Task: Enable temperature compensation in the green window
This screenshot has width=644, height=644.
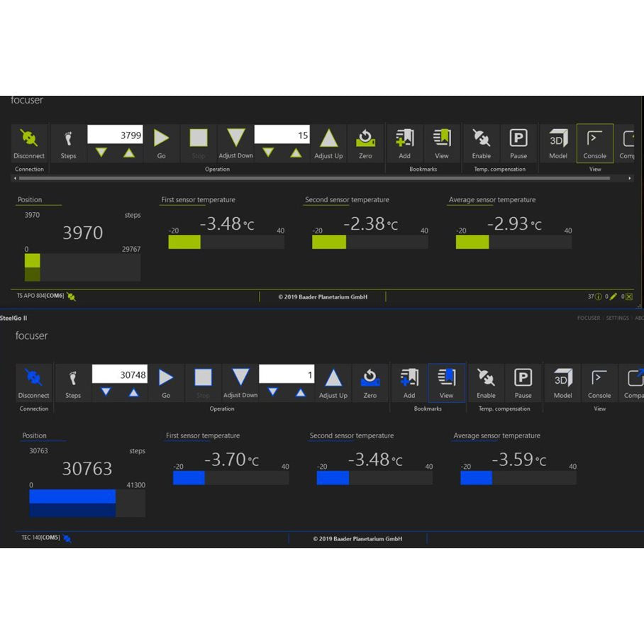Action: point(481,143)
